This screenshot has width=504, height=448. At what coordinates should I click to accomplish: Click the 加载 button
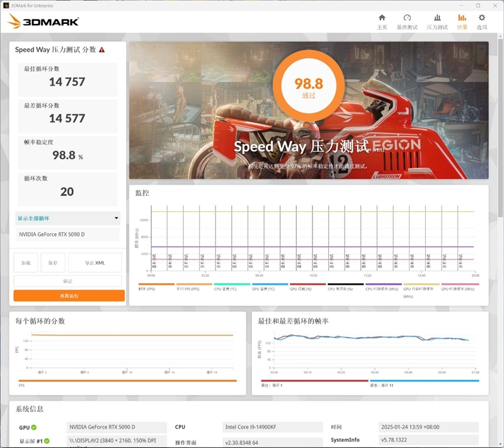[x=25, y=261]
